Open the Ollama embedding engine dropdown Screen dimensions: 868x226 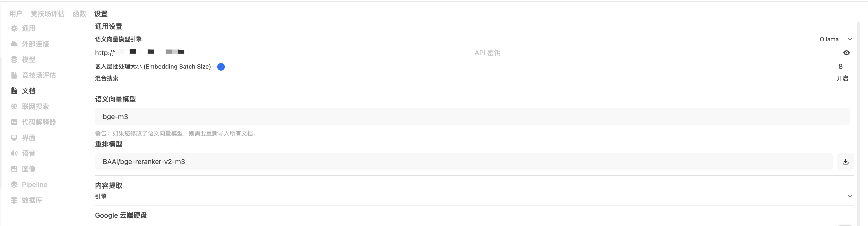(x=836, y=39)
